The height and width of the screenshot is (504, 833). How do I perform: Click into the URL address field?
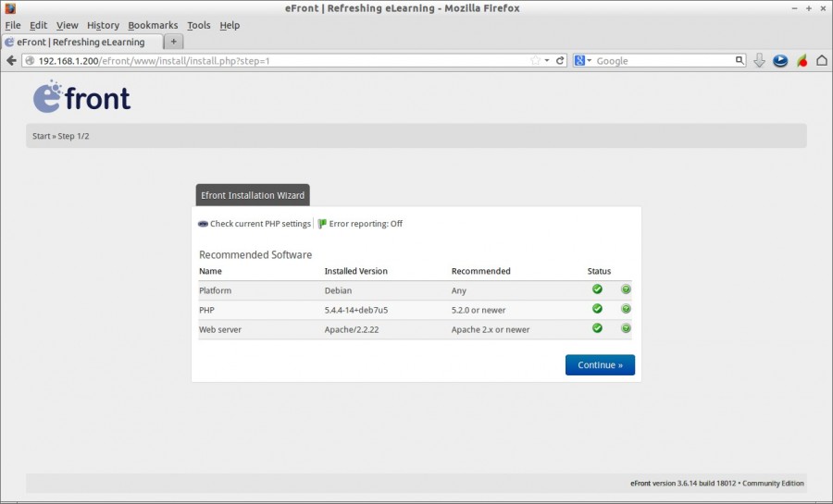[x=278, y=60]
